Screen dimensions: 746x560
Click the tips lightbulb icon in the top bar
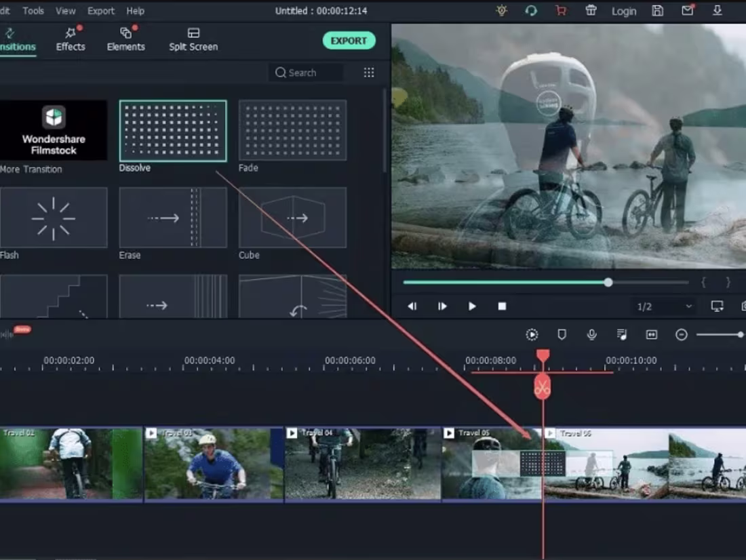pyautogui.click(x=500, y=10)
